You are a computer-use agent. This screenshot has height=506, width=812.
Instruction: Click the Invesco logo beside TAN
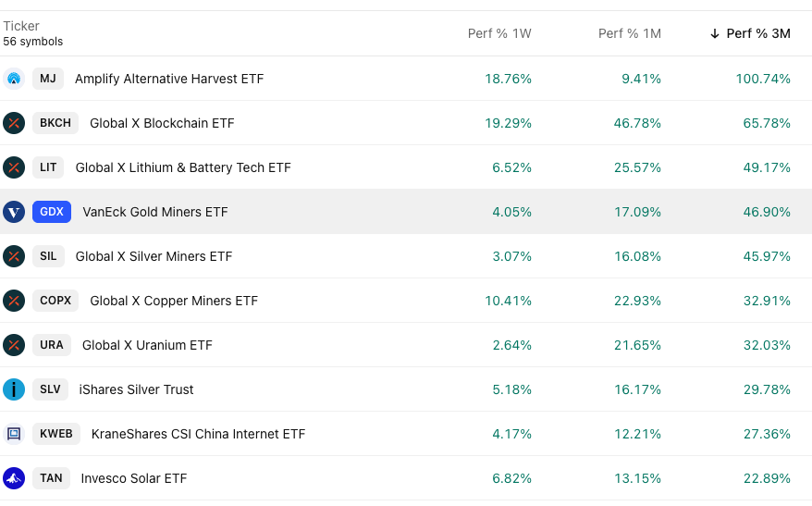click(13, 478)
